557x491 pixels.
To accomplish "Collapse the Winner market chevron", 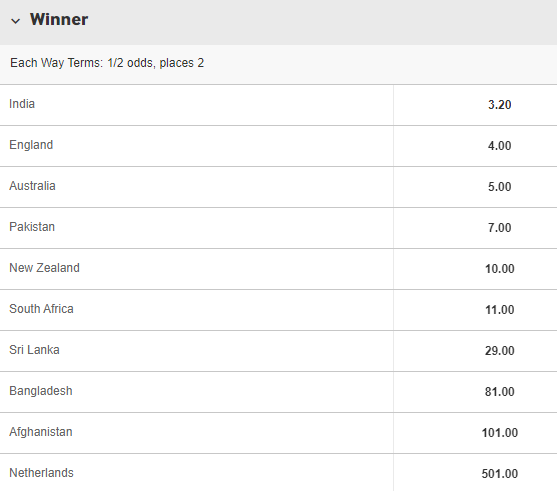I will point(16,21).
